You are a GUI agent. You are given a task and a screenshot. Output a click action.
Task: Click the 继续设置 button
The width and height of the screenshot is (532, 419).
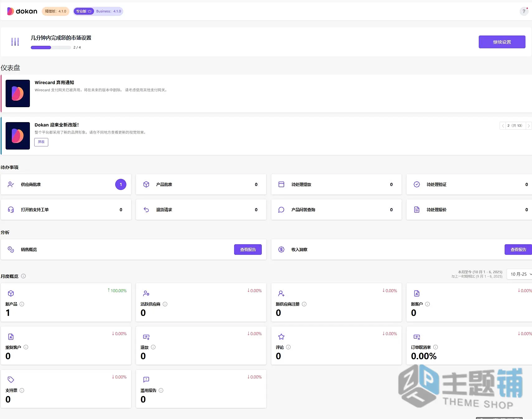(x=502, y=42)
